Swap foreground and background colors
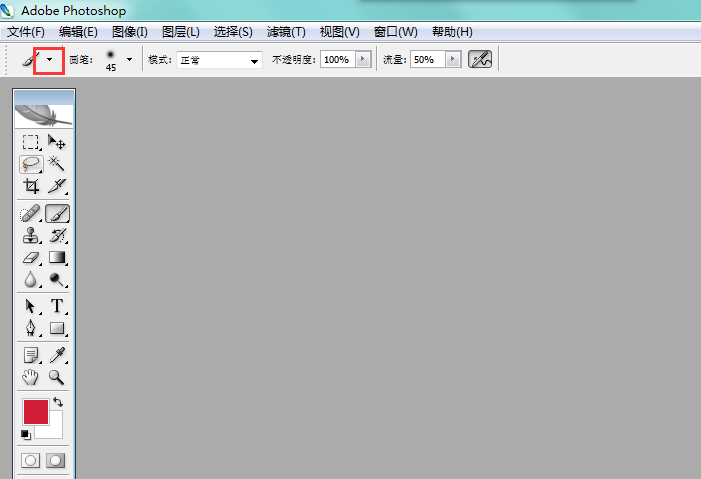The image size is (701, 479). pos(58,402)
